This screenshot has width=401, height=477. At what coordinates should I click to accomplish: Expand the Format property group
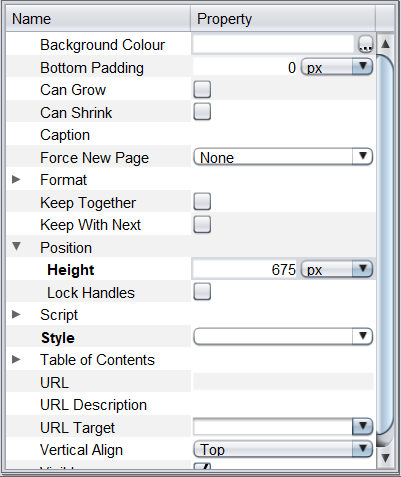click(x=16, y=180)
